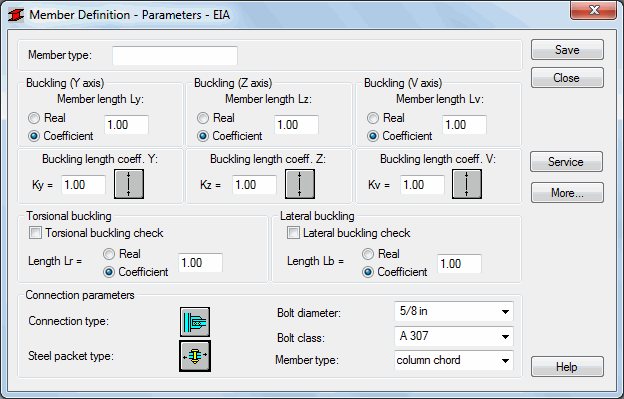Click the application icon in title bar

(16, 15)
